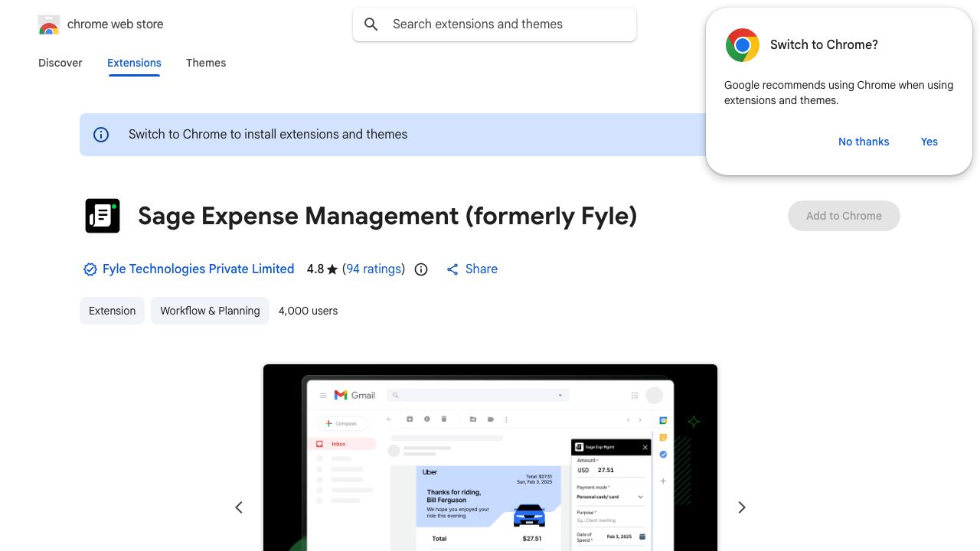This screenshot has width=980, height=551.
Task: Click the Share link text
Action: 482,269
